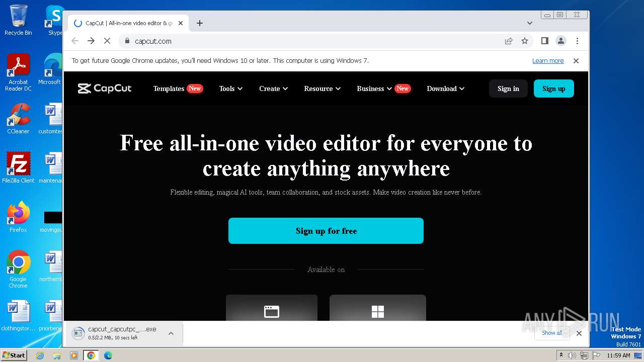Expand the Resource dropdown menu
644x362 pixels.
323,88
